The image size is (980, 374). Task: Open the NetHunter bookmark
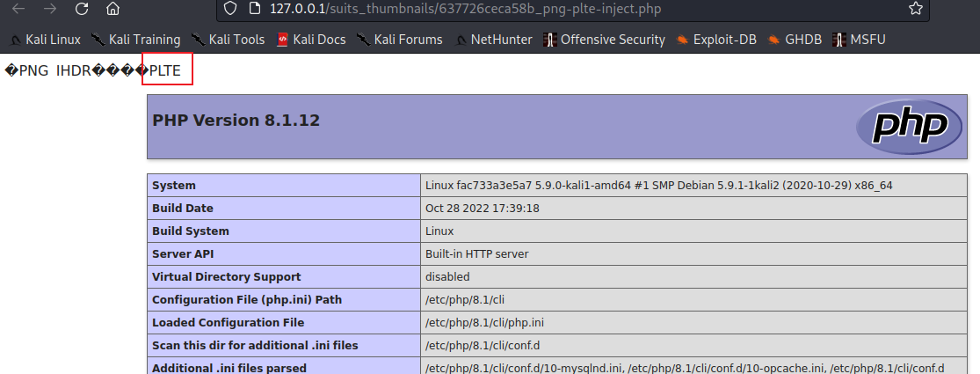493,40
